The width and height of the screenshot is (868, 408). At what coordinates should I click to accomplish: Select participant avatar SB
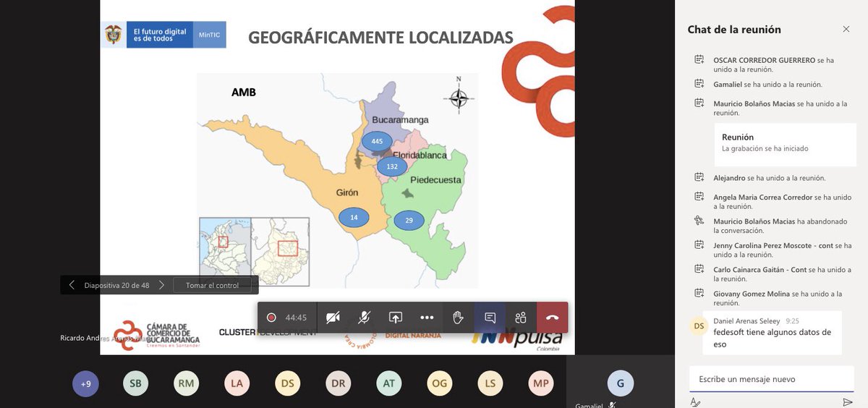click(x=135, y=383)
